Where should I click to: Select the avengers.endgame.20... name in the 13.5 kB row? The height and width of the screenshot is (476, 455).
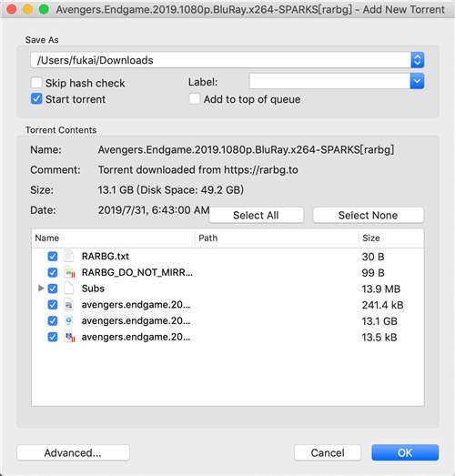click(136, 337)
